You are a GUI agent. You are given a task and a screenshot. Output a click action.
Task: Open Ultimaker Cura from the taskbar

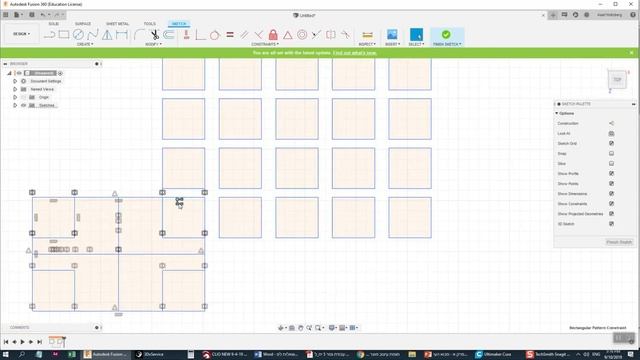click(x=494, y=354)
